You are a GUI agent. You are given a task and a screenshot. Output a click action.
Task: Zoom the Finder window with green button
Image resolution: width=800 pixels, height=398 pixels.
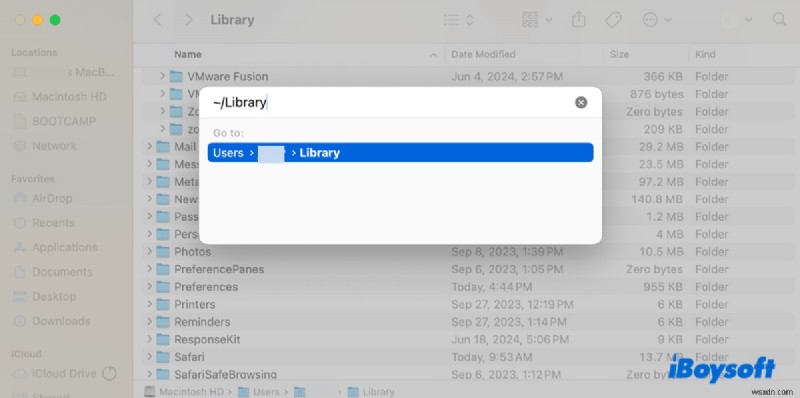[55, 20]
